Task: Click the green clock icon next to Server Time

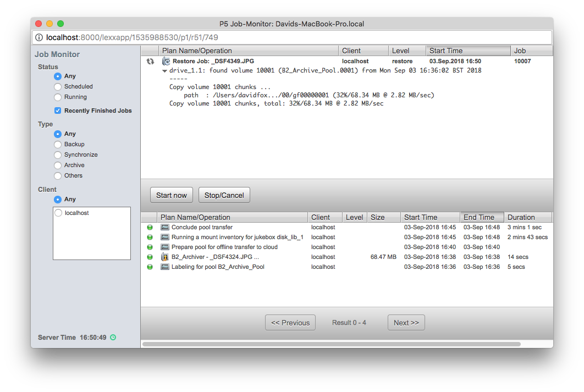Action: point(113,337)
